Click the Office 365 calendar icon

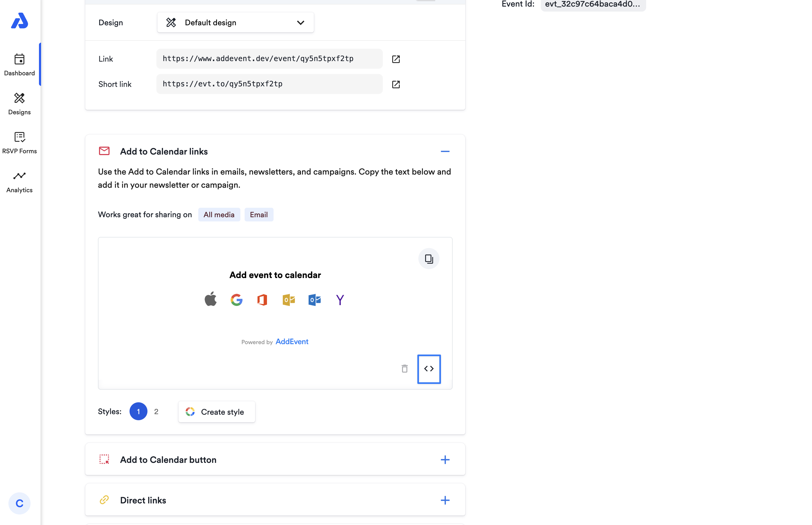click(x=262, y=300)
